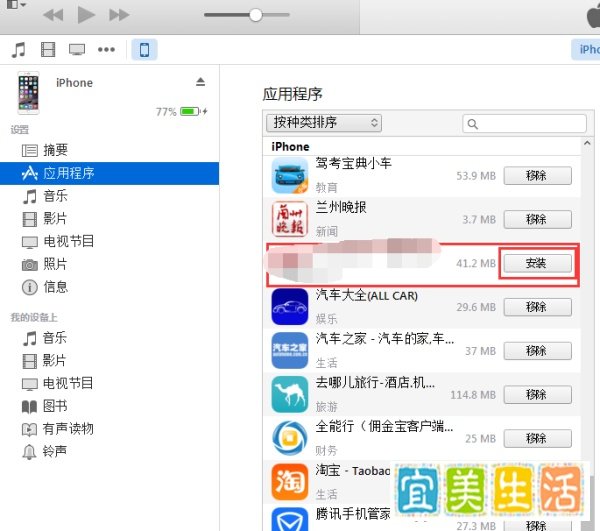The width and height of the screenshot is (600, 531).
Task: Open the window menu dropdown top-left
Action: (16, 4)
